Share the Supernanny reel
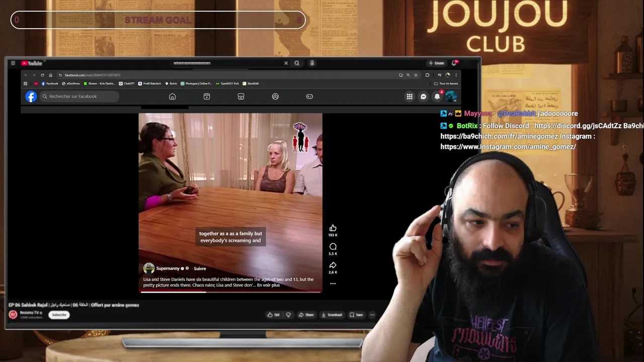The image size is (644, 362). click(333, 265)
